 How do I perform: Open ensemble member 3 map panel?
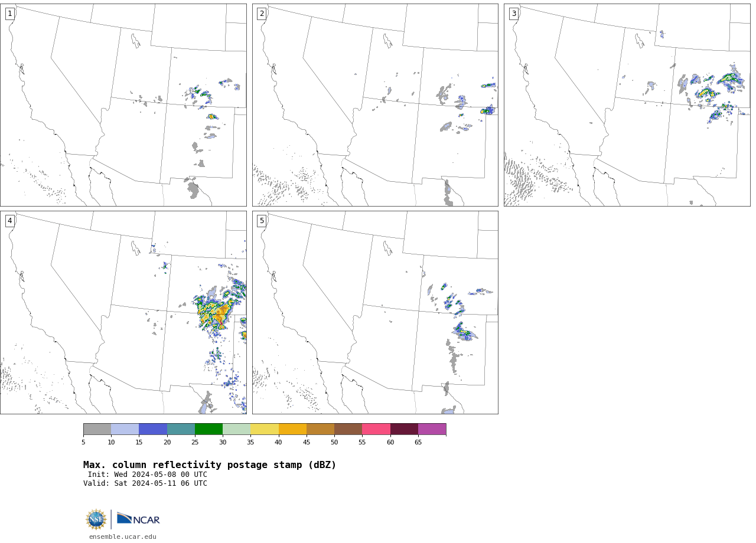click(x=627, y=105)
